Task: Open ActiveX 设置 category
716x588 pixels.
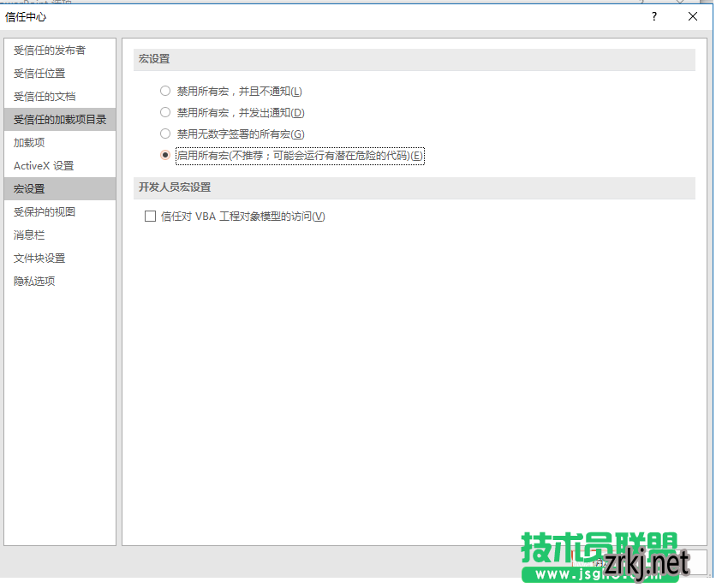Action: coord(60,165)
